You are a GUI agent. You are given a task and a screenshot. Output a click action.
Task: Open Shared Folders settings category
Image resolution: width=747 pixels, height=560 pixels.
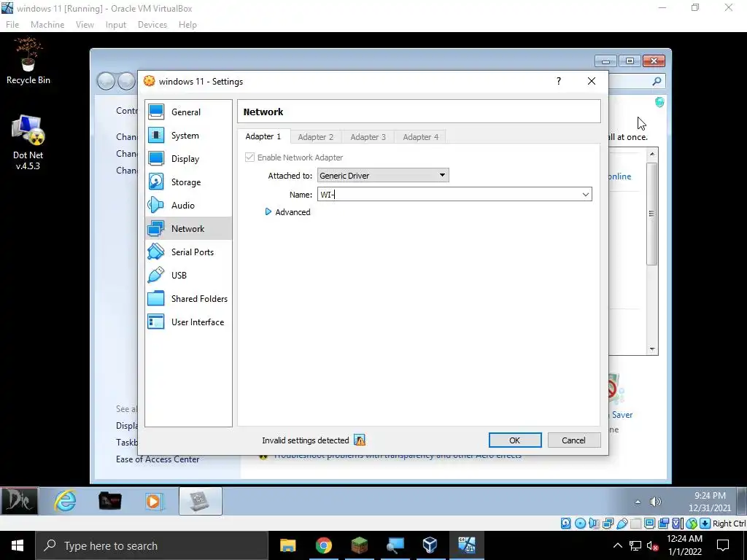click(x=188, y=298)
